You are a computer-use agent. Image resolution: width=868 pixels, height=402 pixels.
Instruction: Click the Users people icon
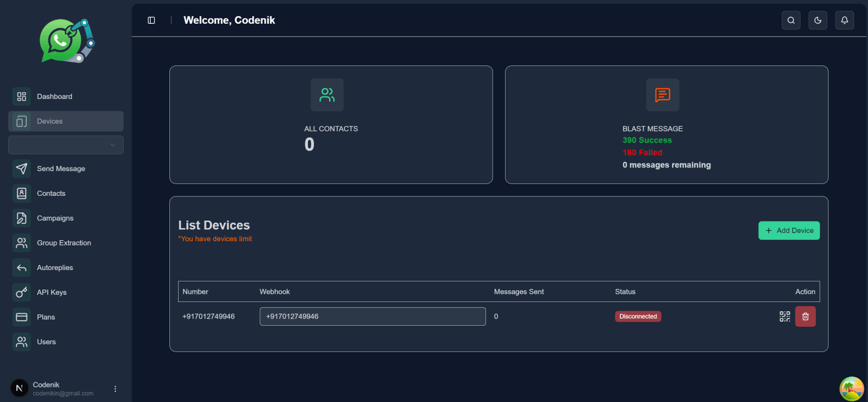click(22, 342)
